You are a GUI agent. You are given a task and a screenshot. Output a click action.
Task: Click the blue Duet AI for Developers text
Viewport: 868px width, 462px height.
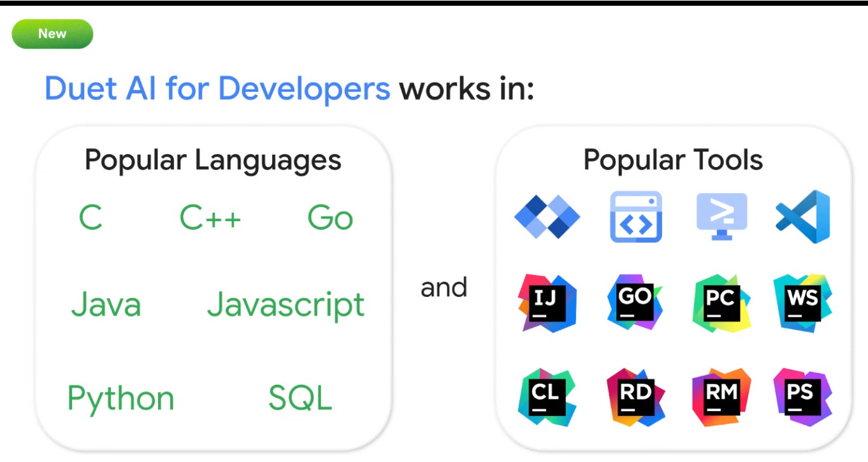217,89
